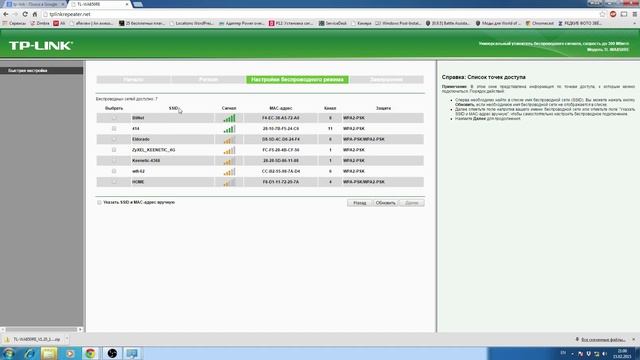Go back with the browser back arrow
Image resolution: width=640 pixels, height=360 pixels.
(6, 14)
